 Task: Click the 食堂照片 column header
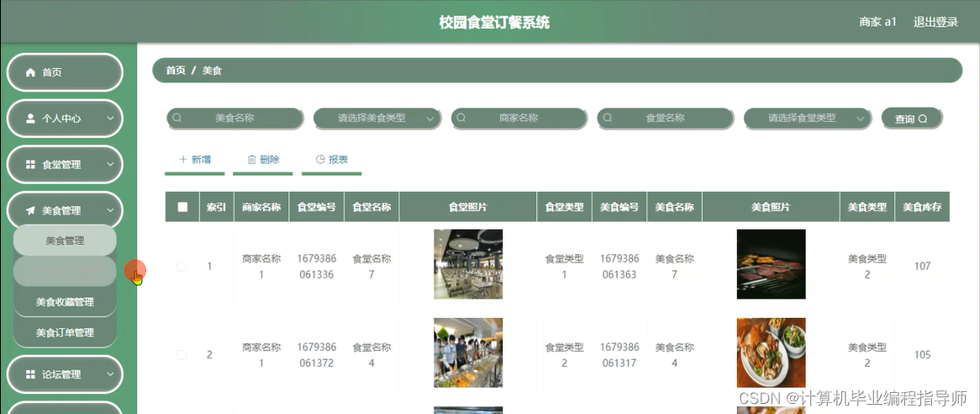[468, 207]
